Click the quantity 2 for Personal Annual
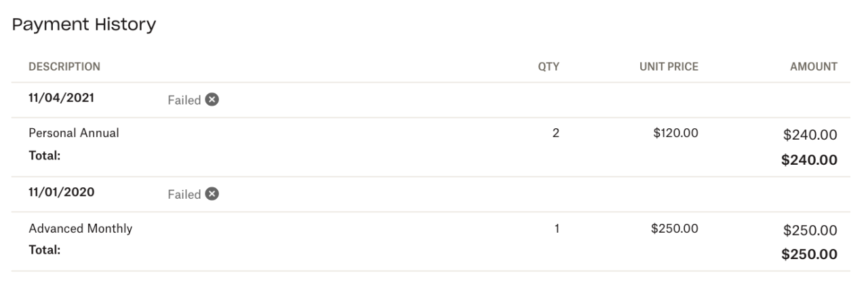 coord(556,133)
